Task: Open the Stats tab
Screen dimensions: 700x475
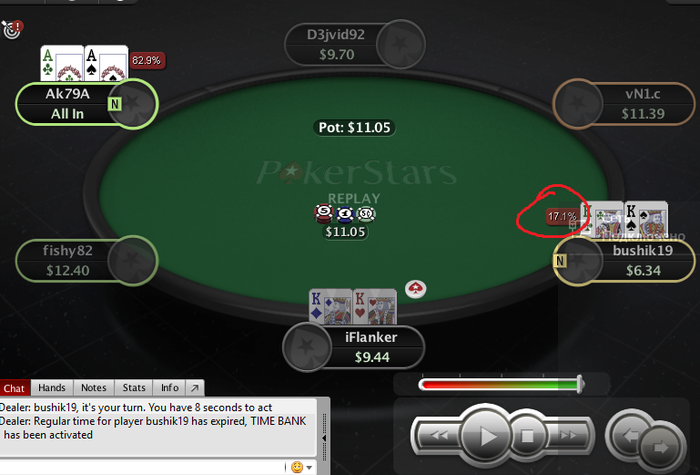Action: pos(134,388)
